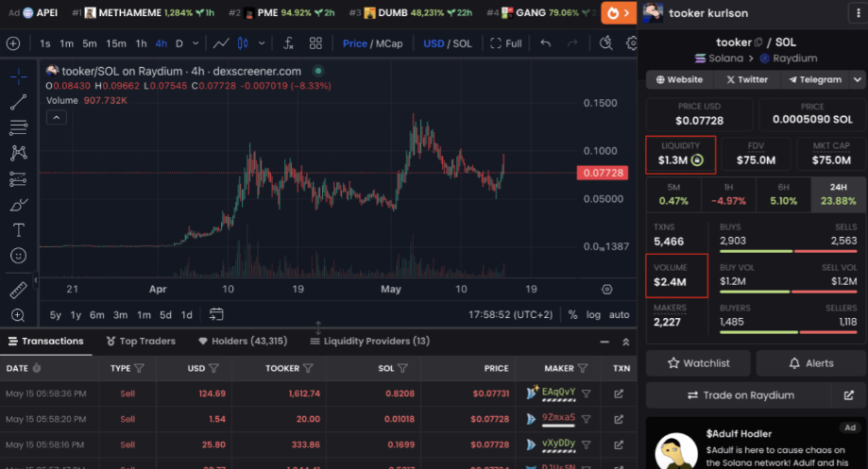Viewport: 868px width, 469px height.
Task: Undo the last chart action
Action: pyautogui.click(x=546, y=43)
